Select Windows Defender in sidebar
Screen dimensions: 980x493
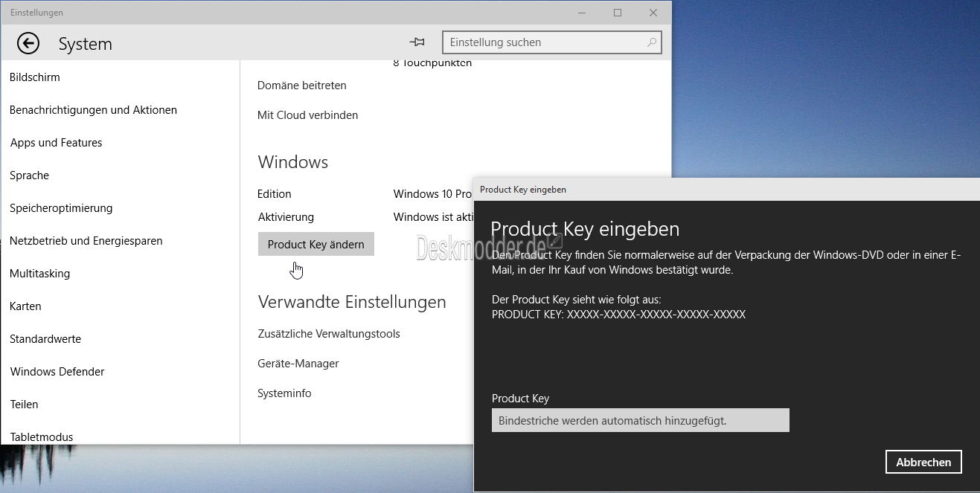[57, 372]
